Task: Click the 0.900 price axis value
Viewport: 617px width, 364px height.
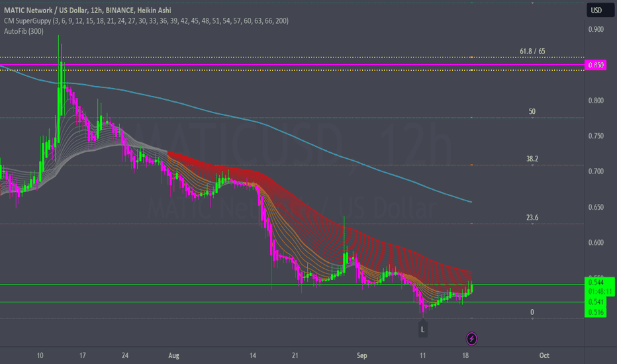Action: pyautogui.click(x=596, y=29)
